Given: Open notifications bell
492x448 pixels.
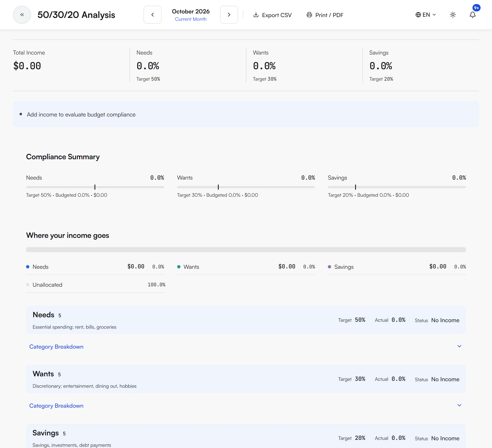Looking at the screenshot, I should (x=472, y=15).
